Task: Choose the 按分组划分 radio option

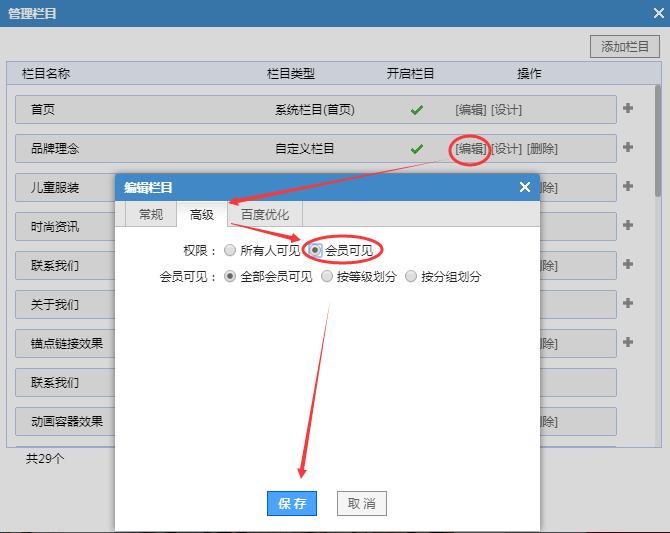Action: [x=411, y=277]
